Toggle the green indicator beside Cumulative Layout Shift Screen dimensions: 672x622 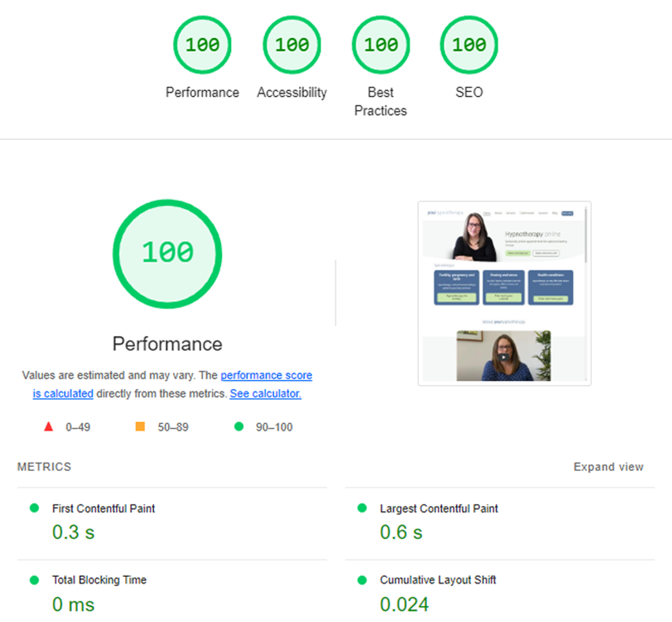(362, 579)
